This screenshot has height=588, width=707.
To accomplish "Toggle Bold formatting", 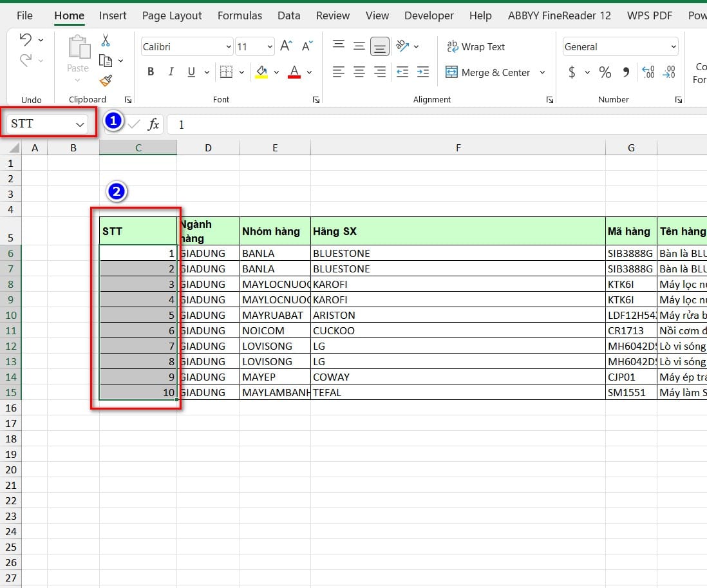I will pyautogui.click(x=151, y=71).
